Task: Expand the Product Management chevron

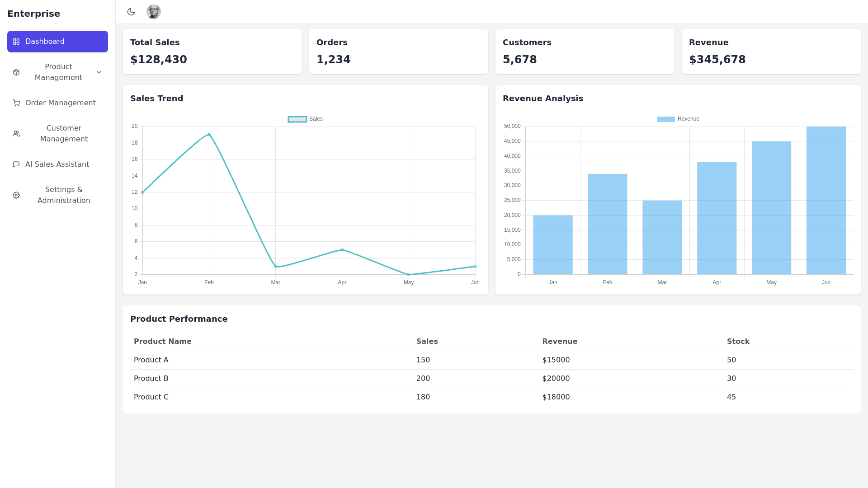Action: (99, 72)
